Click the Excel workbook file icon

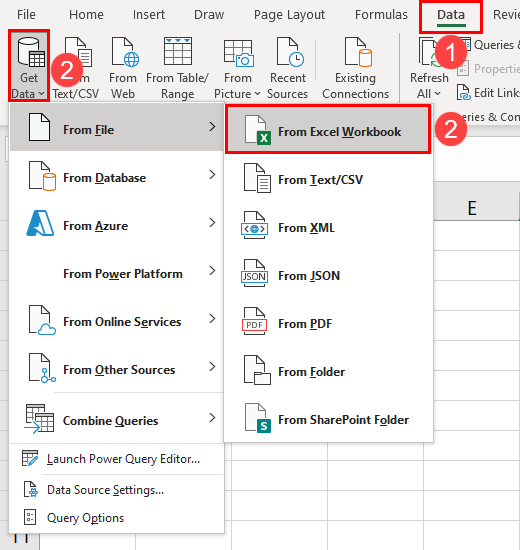[258, 130]
